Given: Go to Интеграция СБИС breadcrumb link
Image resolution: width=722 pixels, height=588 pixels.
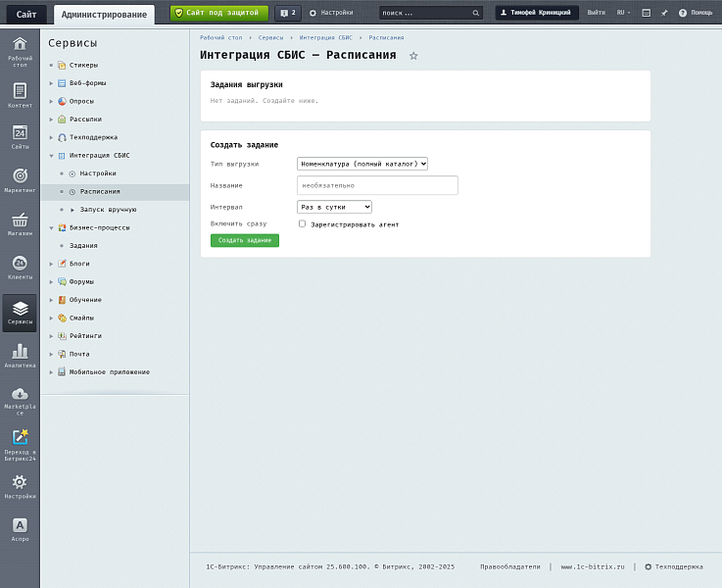Looking at the screenshot, I should pos(326,38).
